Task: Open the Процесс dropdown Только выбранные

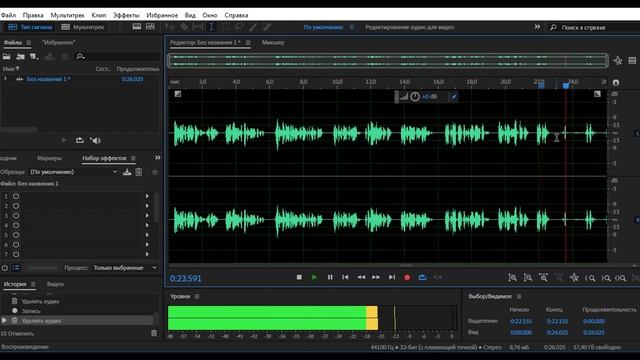Action: tap(125, 268)
